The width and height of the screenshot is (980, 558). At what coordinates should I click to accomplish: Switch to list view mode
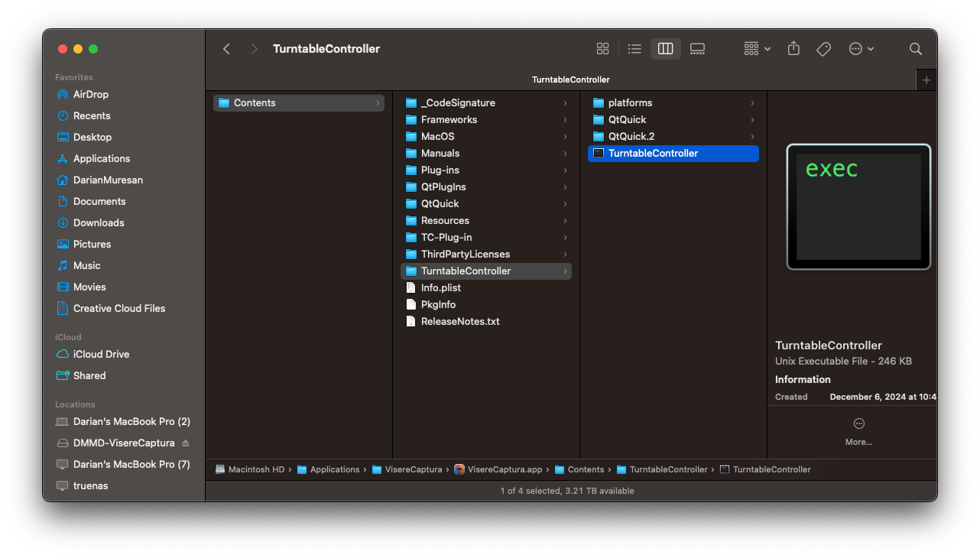coord(634,49)
